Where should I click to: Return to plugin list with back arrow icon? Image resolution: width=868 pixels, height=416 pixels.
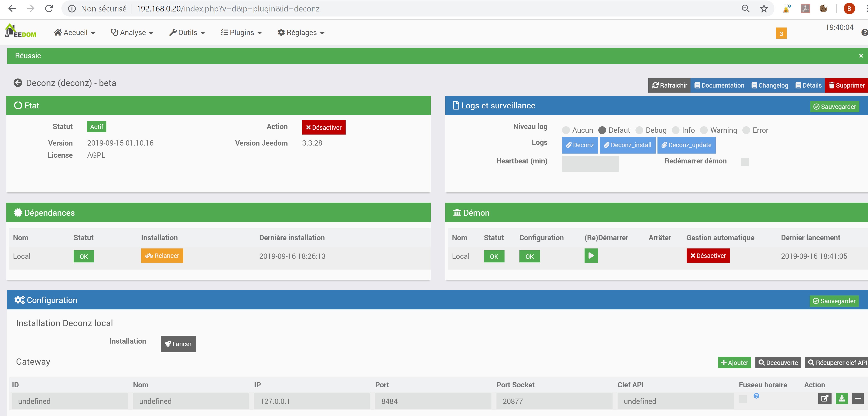pyautogui.click(x=17, y=83)
